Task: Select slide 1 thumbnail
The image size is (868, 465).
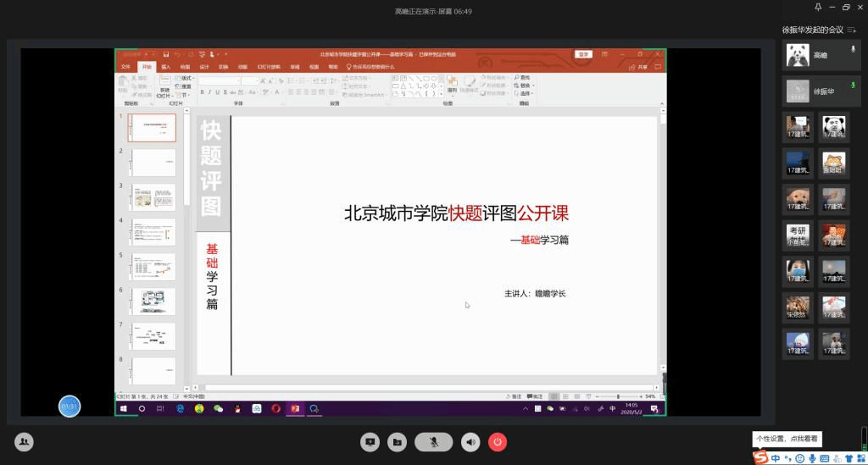Action: point(153,128)
